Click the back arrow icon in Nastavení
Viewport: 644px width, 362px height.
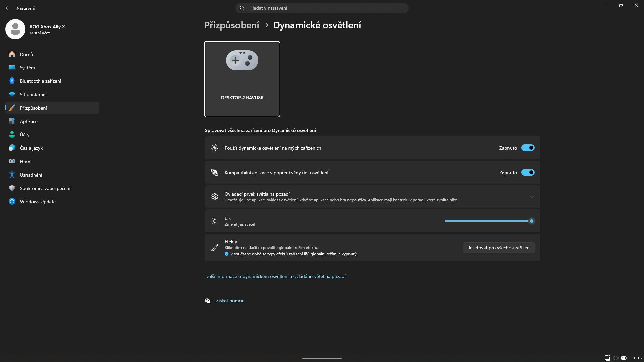click(x=8, y=8)
